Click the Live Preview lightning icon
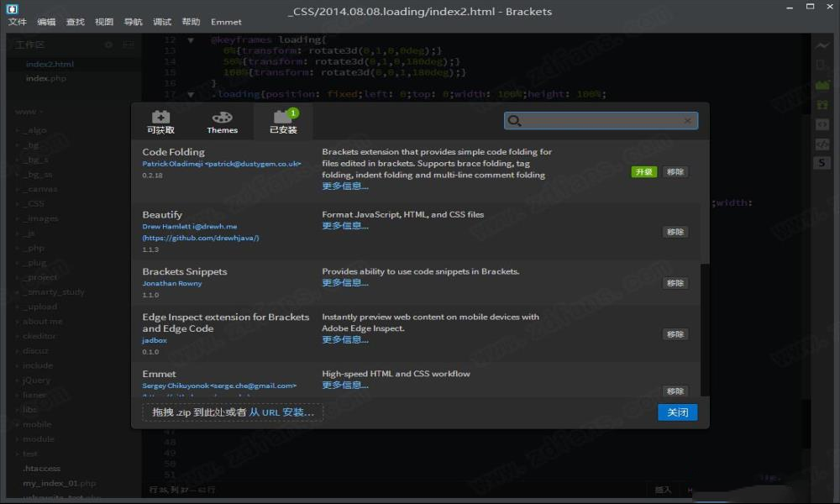The image size is (840, 504). [823, 45]
